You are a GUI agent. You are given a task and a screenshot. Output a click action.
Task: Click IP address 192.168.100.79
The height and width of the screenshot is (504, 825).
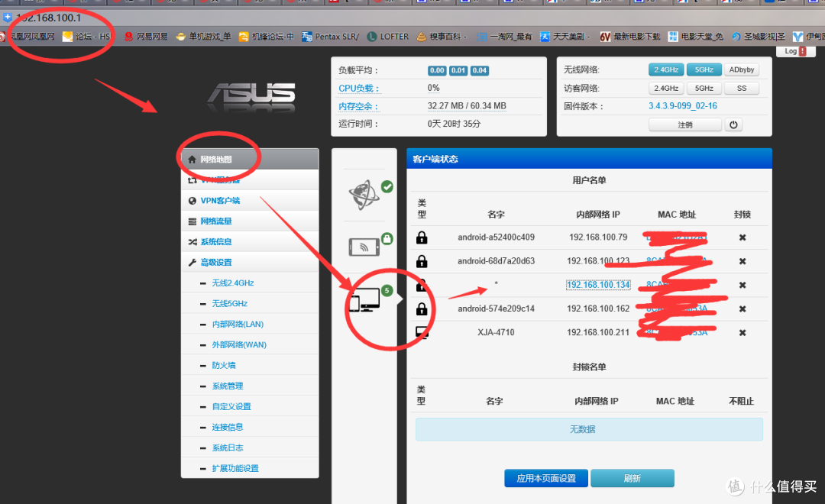coord(598,237)
